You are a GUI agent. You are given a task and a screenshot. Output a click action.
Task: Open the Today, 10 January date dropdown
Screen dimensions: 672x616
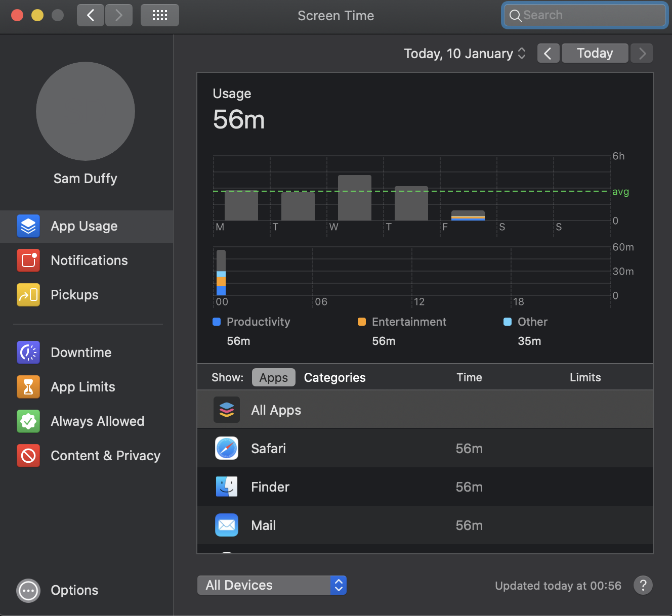465,54
